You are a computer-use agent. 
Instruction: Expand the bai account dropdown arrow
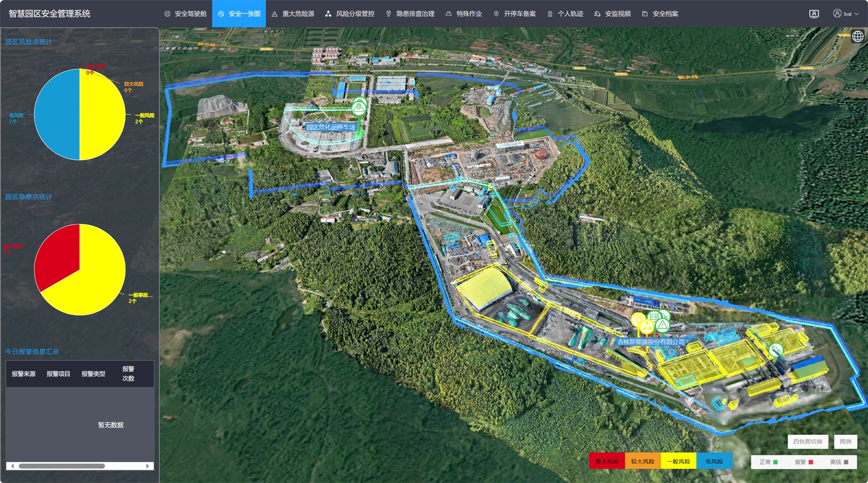coord(856,14)
